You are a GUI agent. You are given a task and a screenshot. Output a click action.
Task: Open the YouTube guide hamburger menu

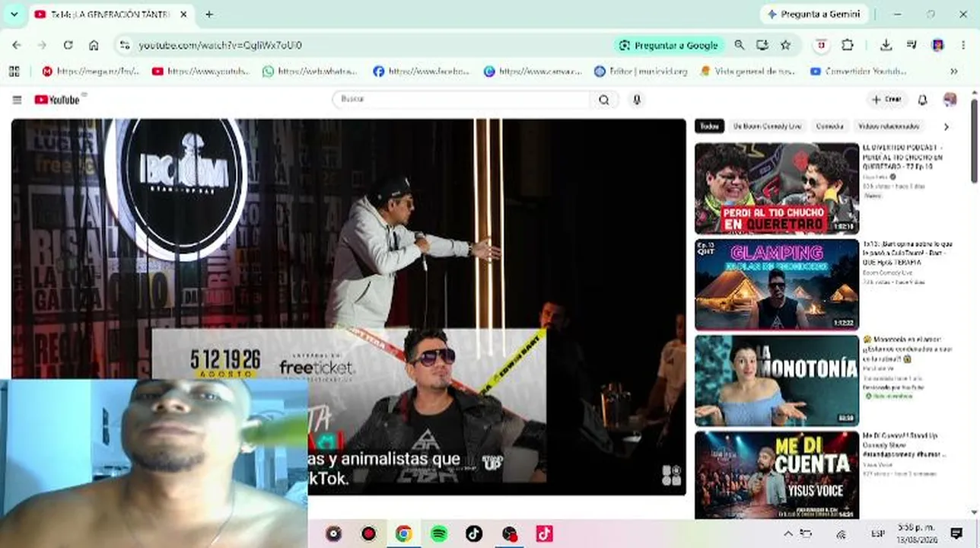(x=17, y=100)
